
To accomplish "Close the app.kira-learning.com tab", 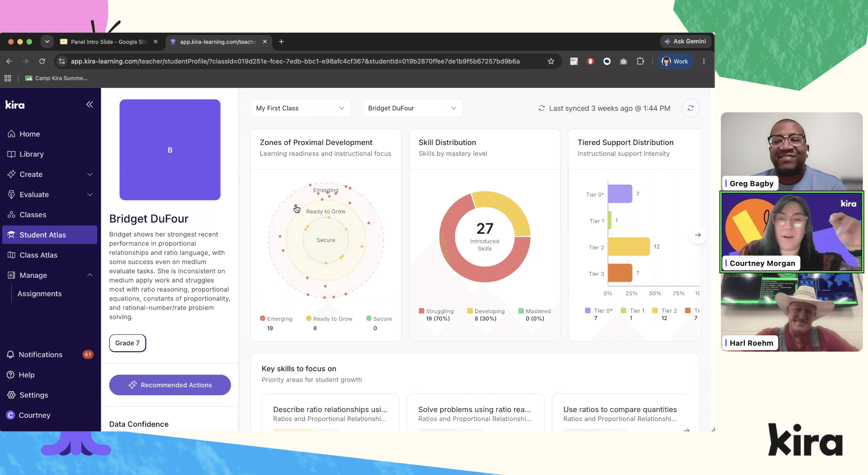I will tap(265, 42).
